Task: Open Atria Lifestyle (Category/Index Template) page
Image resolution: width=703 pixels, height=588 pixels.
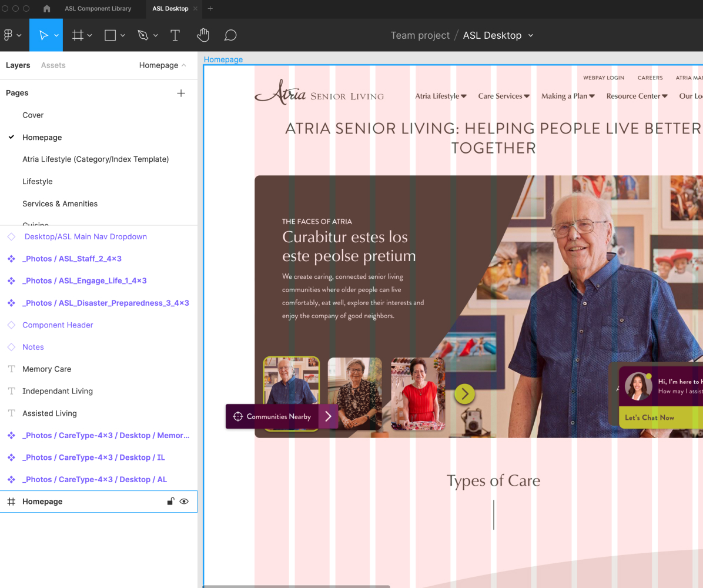Action: [x=95, y=159]
